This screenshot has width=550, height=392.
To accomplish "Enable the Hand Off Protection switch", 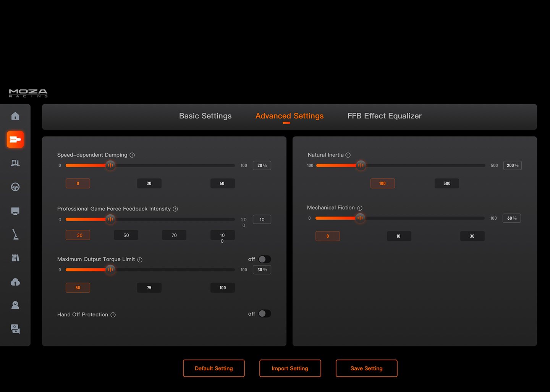I will [264, 314].
